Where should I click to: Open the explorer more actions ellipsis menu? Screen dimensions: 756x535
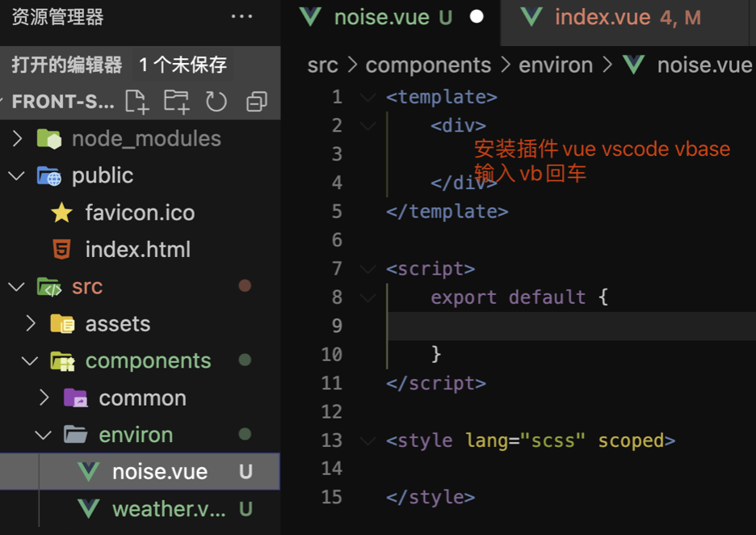(241, 16)
